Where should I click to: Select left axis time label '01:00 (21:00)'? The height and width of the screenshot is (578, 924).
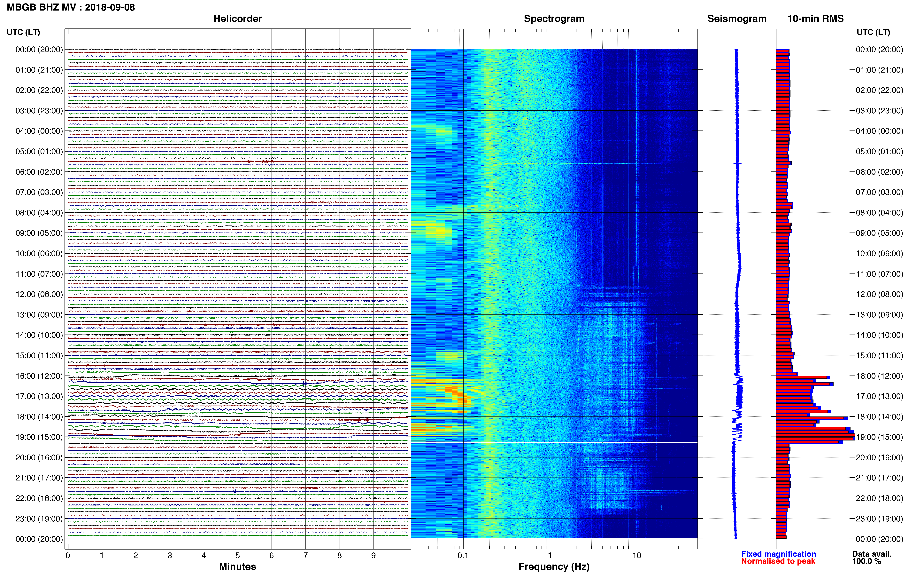39,70
